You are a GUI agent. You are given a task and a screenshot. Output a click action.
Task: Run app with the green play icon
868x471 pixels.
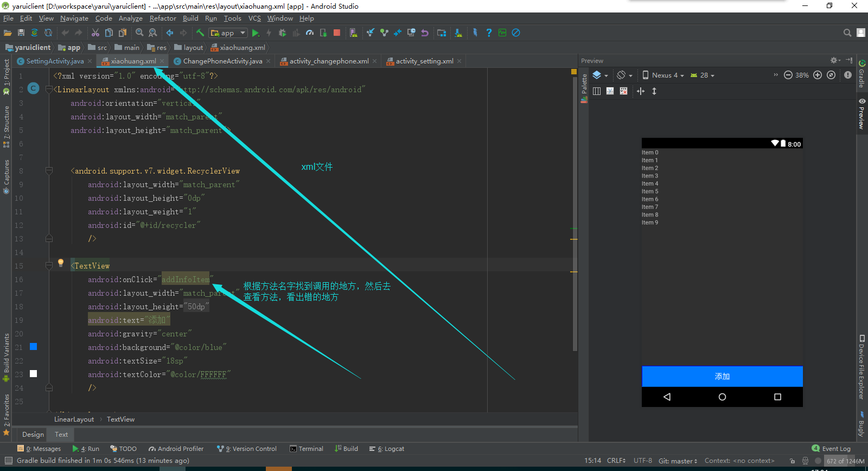(256, 33)
